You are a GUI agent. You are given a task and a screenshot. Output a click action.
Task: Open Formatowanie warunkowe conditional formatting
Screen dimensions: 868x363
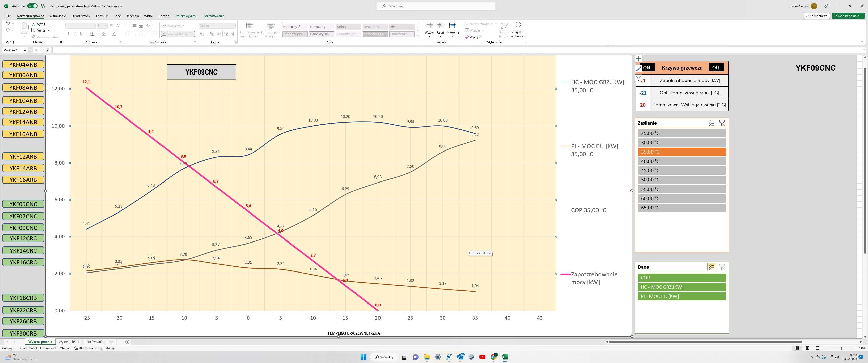coord(250,30)
